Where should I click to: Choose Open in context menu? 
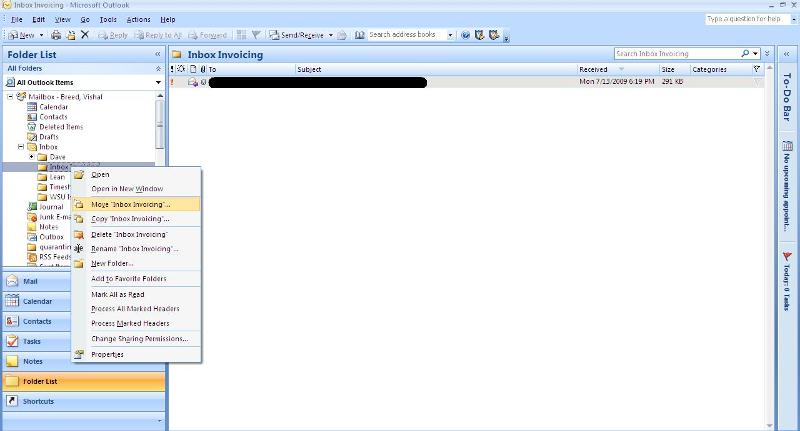click(x=136, y=174)
